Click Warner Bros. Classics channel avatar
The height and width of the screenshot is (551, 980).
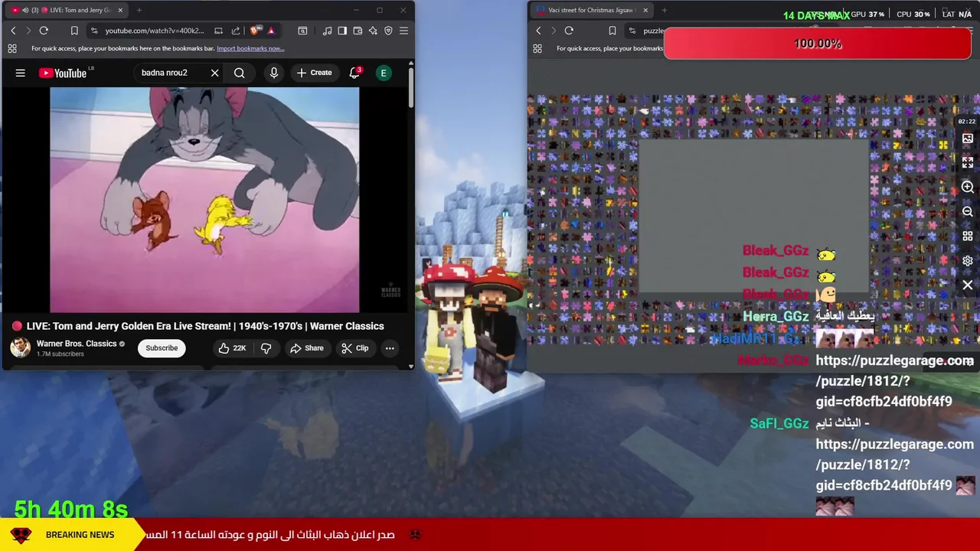[20, 347]
